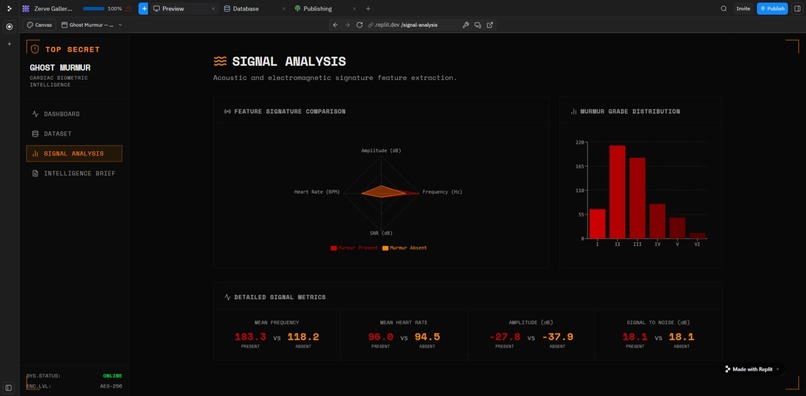Click the heart rate value 94.5
806x396 pixels.
427,337
